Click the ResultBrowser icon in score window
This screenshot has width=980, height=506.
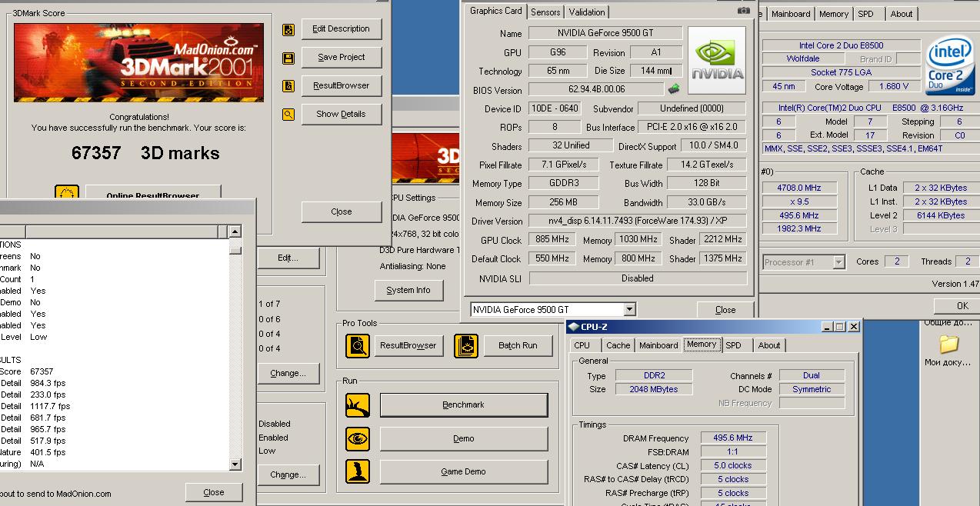(288, 86)
